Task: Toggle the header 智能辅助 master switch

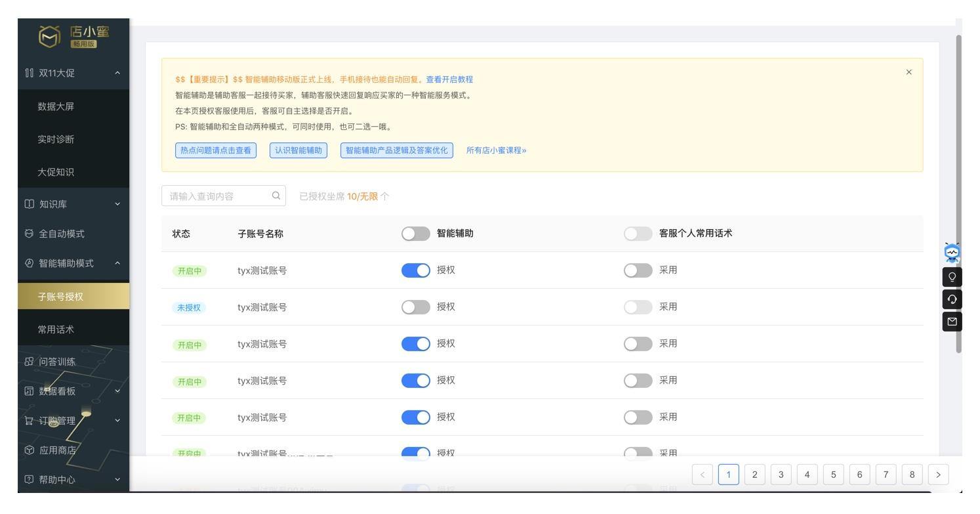Action: (416, 234)
